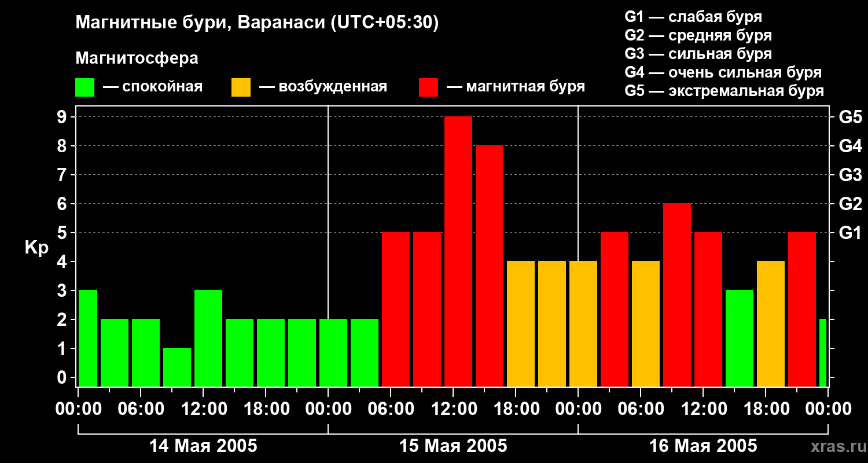Click the 'G4 — очень сильная буря' legend line
Image resolution: width=868 pixels, height=463 pixels.
click(x=723, y=72)
